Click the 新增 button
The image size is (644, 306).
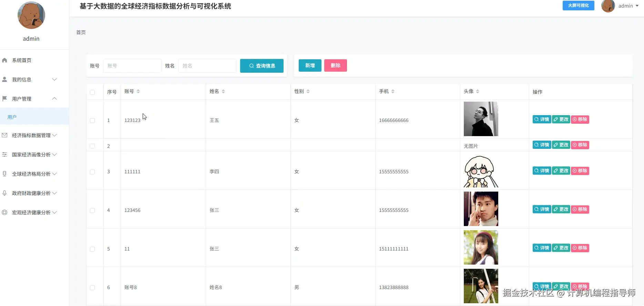(x=310, y=65)
